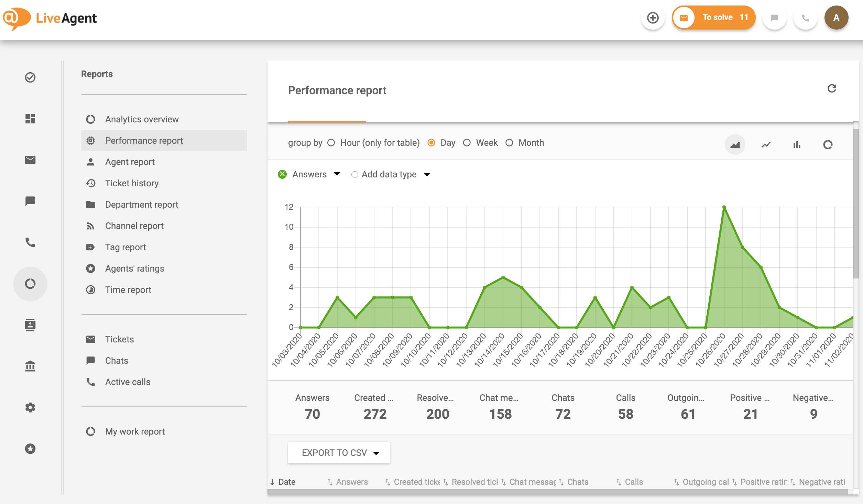Open the Agent report section
Image resolution: width=863 pixels, height=504 pixels.
tap(130, 161)
